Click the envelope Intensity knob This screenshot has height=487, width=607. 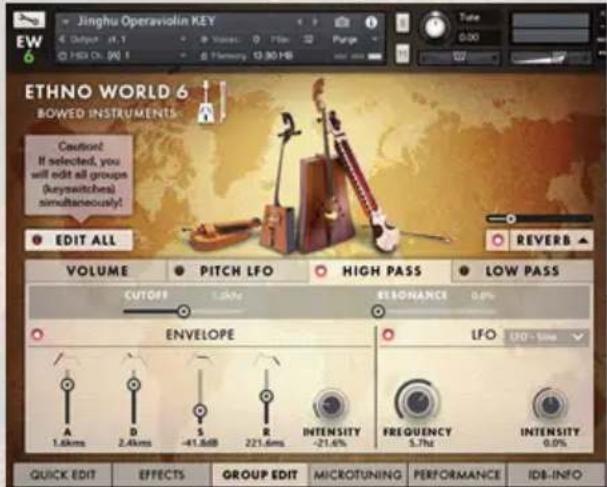(x=331, y=405)
